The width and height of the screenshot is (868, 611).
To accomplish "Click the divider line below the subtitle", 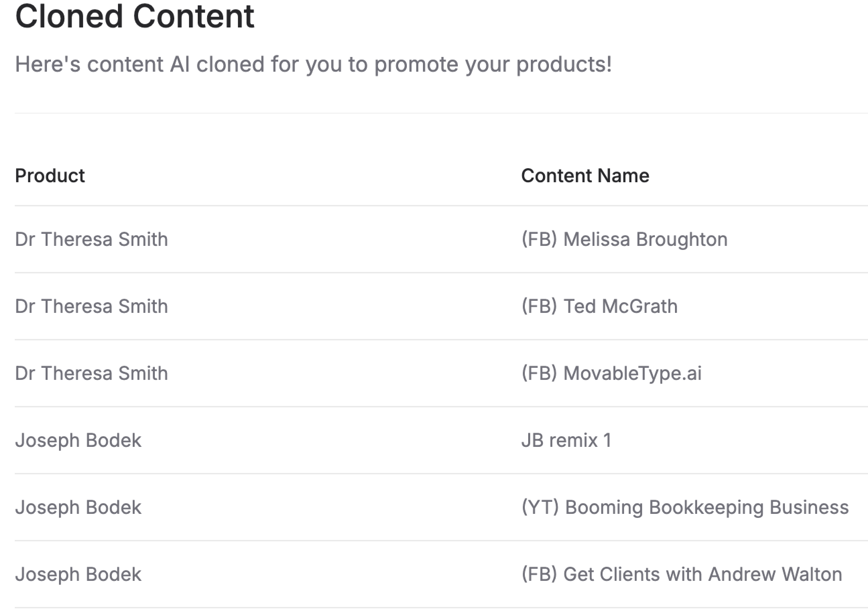I will pyautogui.click(x=441, y=113).
